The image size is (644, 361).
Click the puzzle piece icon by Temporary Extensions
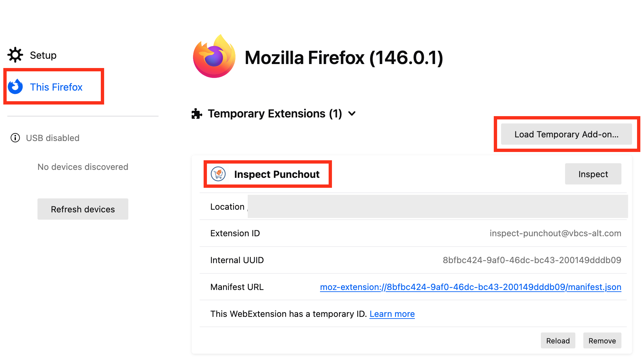pyautogui.click(x=197, y=113)
